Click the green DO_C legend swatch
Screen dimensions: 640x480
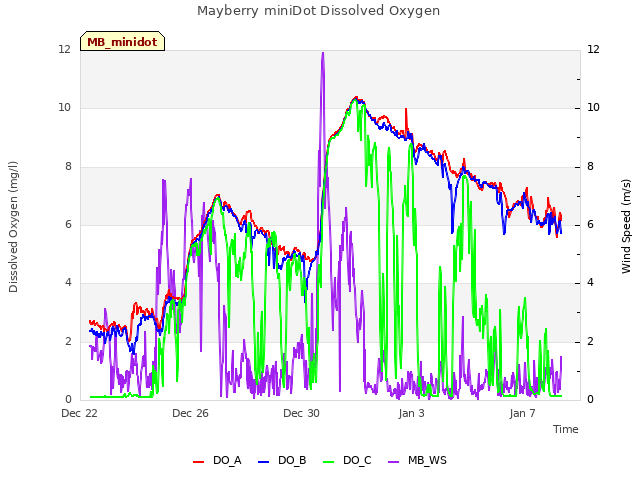tap(329, 462)
